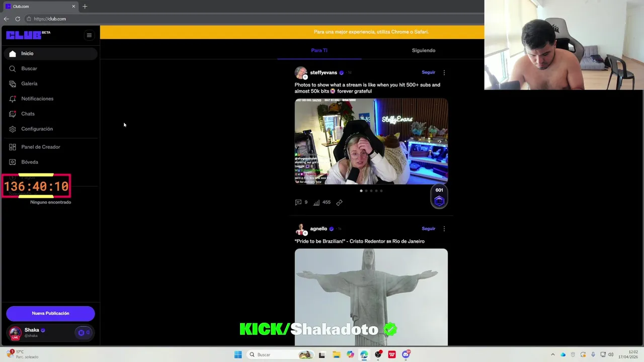The height and width of the screenshot is (362, 644).
Task: Go to the next photo via right arrow
Action: (439, 142)
